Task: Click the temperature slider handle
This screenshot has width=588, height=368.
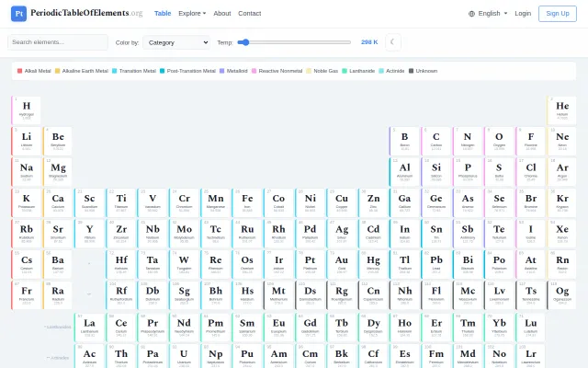Action: (245, 42)
